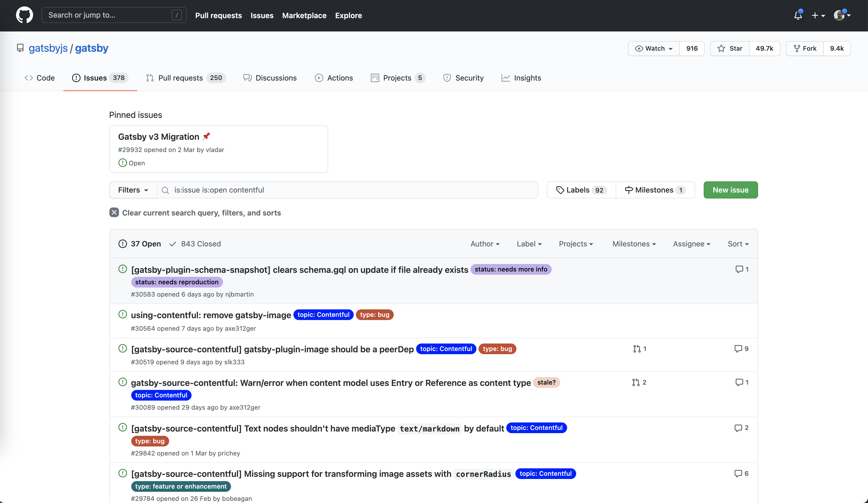The width and height of the screenshot is (868, 503).
Task: Click 'type: bug' label on issue #30519
Action: point(497,349)
